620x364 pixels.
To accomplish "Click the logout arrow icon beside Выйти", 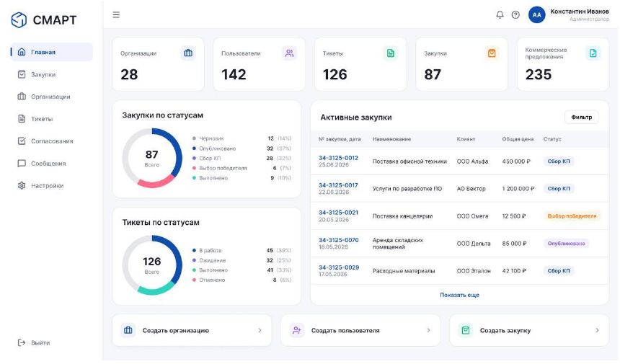I will click(x=22, y=343).
